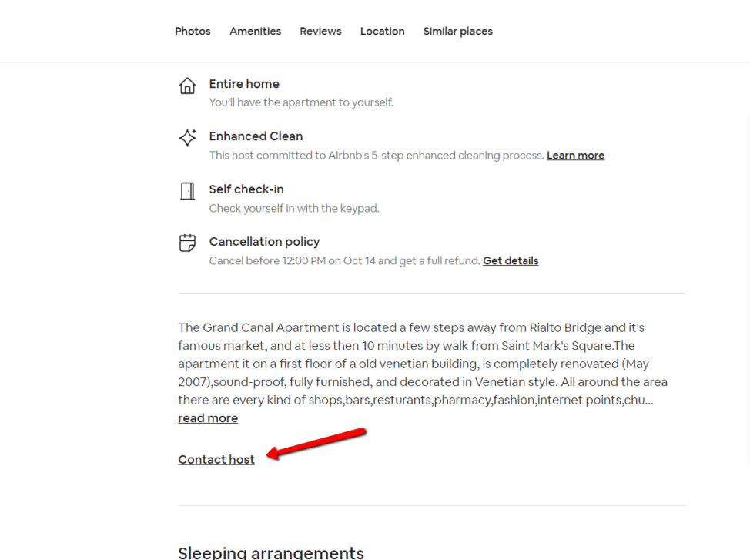This screenshot has width=750, height=560.
Task: Expand description with read more
Action: tap(208, 418)
